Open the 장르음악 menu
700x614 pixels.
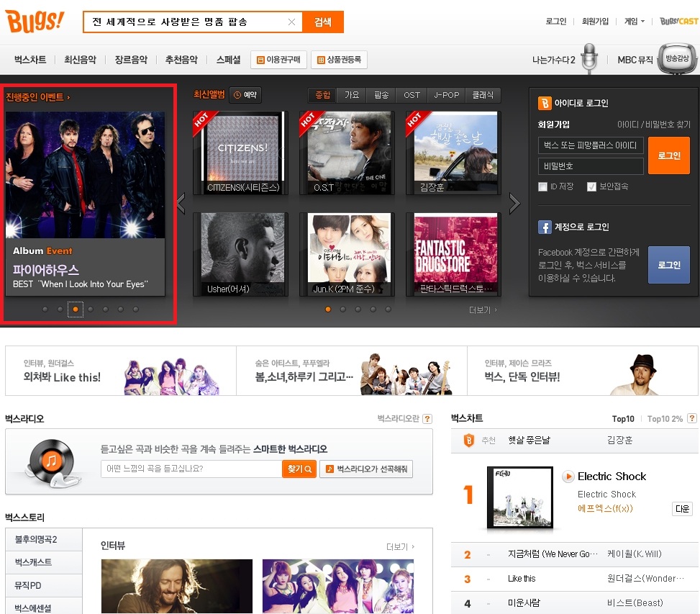[131, 60]
